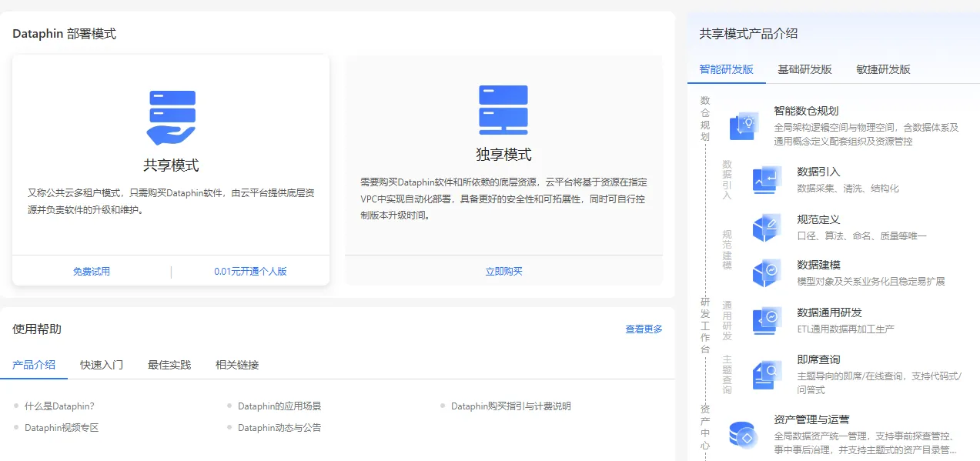This screenshot has width=980, height=461.
Task: Click the 使用帮助 section title
Action: 37,329
